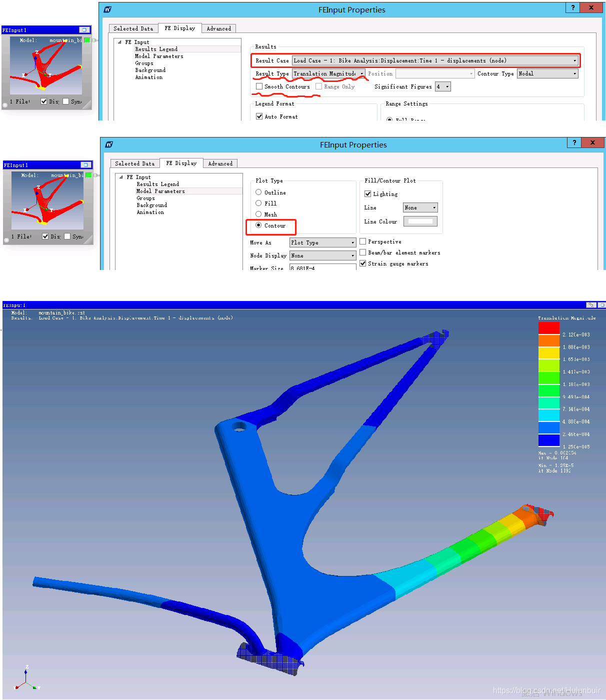Toggle the Lighting checkbox
606x700 pixels.
pos(367,194)
